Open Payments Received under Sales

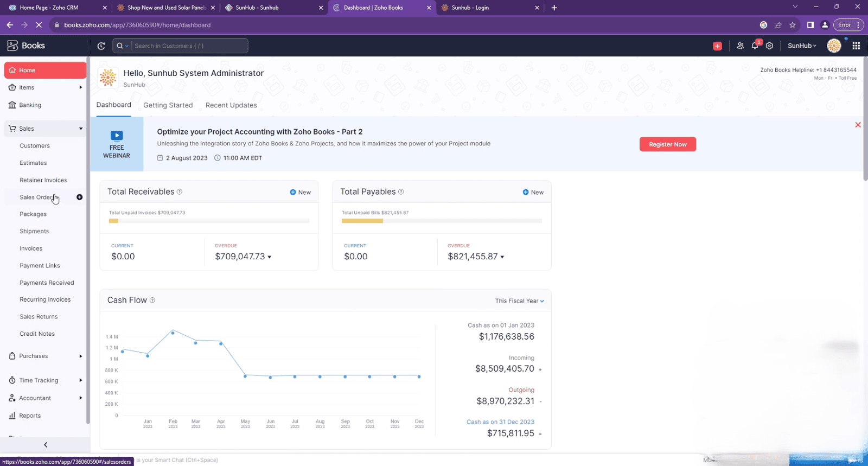47,283
